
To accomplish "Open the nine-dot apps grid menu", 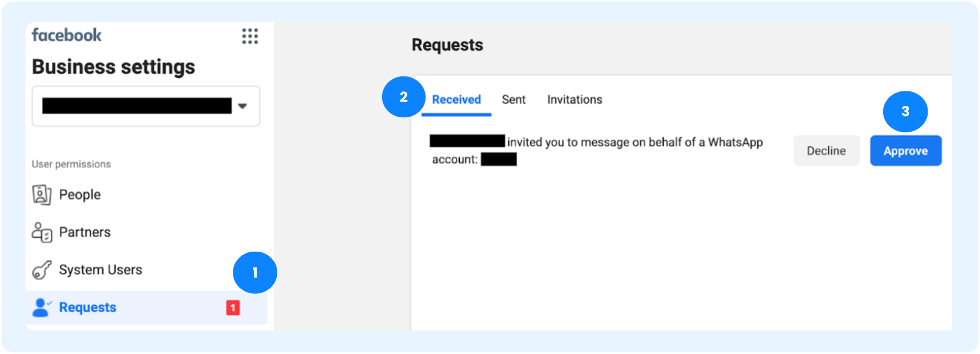I will click(x=250, y=36).
